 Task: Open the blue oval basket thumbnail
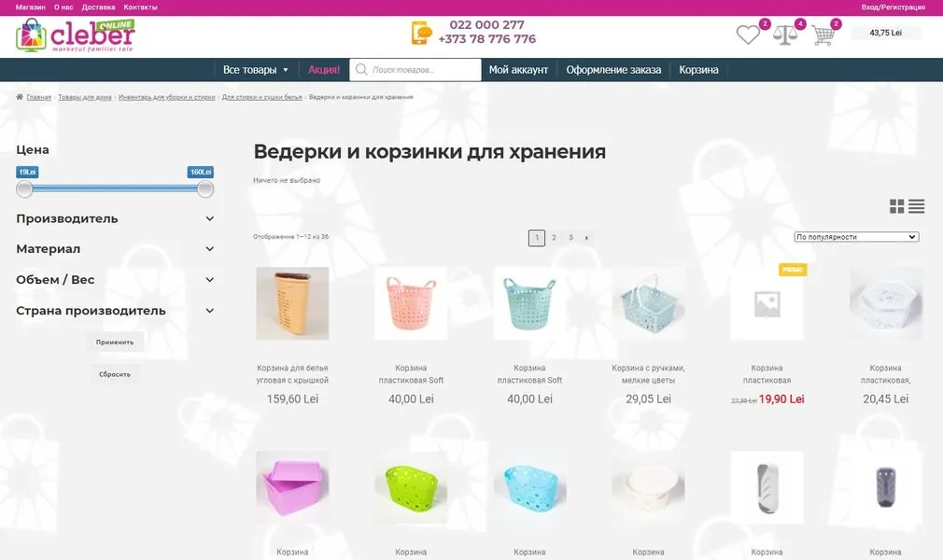pos(529,488)
